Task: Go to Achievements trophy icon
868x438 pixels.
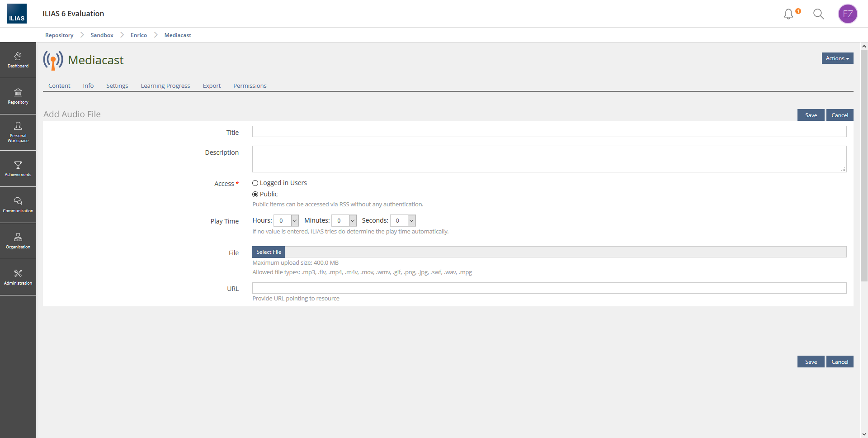Action: click(x=18, y=168)
